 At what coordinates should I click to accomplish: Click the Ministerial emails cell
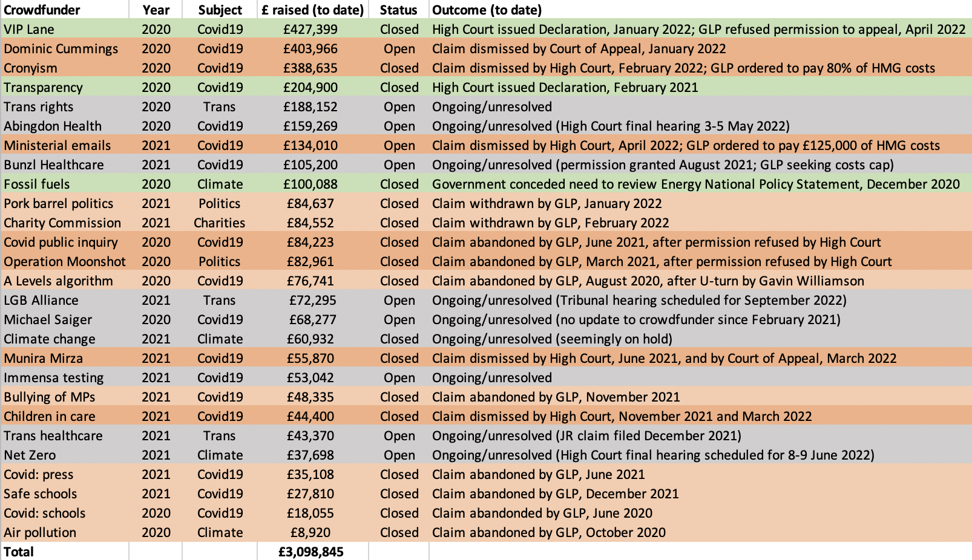tap(57, 145)
